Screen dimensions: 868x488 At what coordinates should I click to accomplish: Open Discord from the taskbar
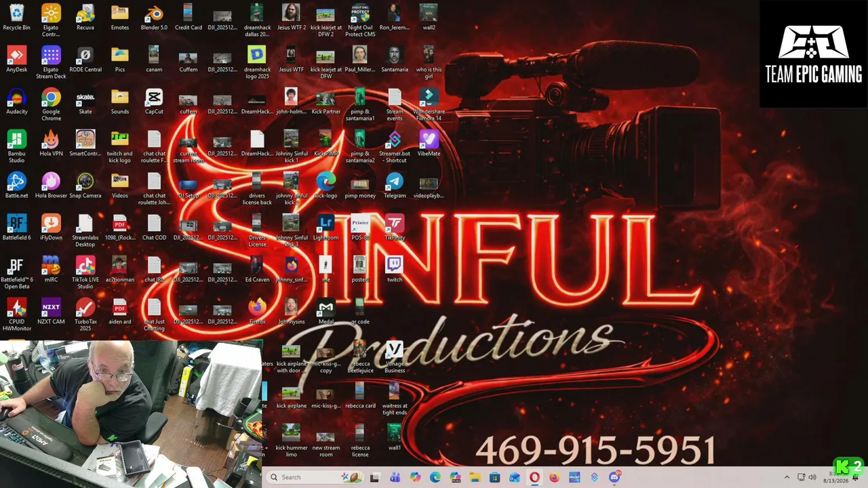(x=614, y=477)
